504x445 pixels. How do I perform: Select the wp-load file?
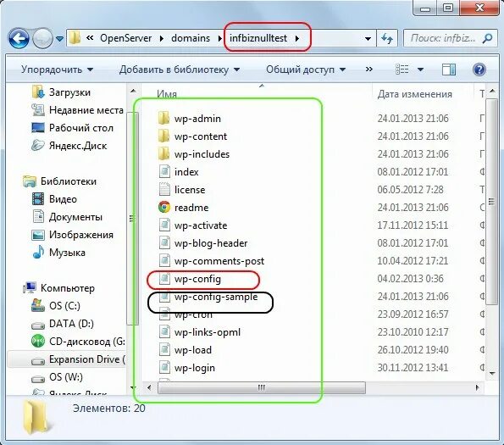click(x=193, y=350)
